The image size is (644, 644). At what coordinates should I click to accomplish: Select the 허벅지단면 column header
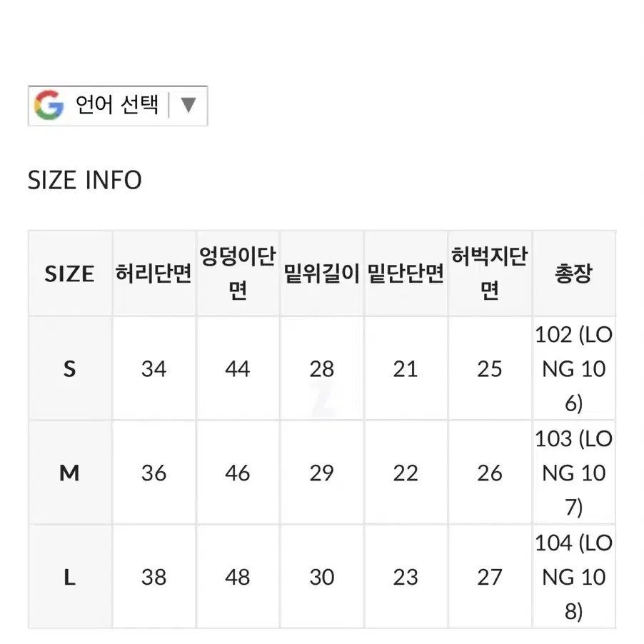(490, 273)
